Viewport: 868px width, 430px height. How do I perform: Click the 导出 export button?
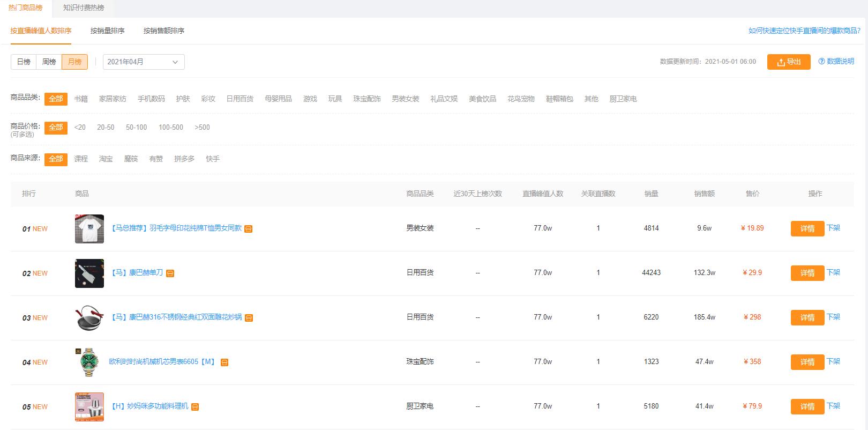click(788, 62)
